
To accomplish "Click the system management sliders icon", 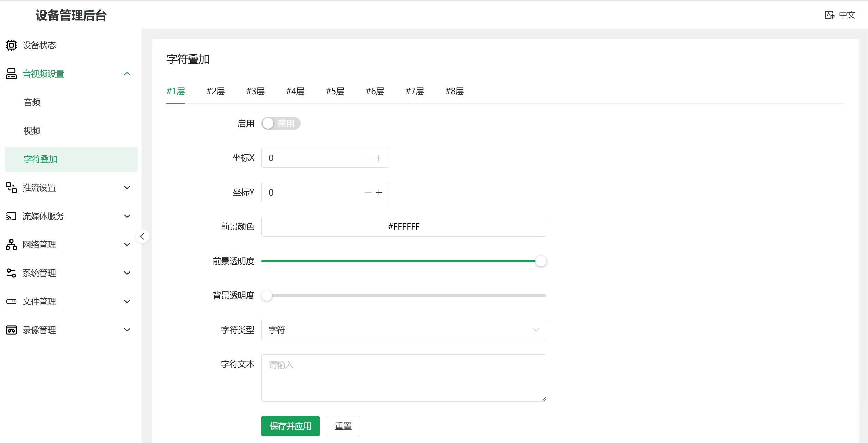I will [x=11, y=273].
